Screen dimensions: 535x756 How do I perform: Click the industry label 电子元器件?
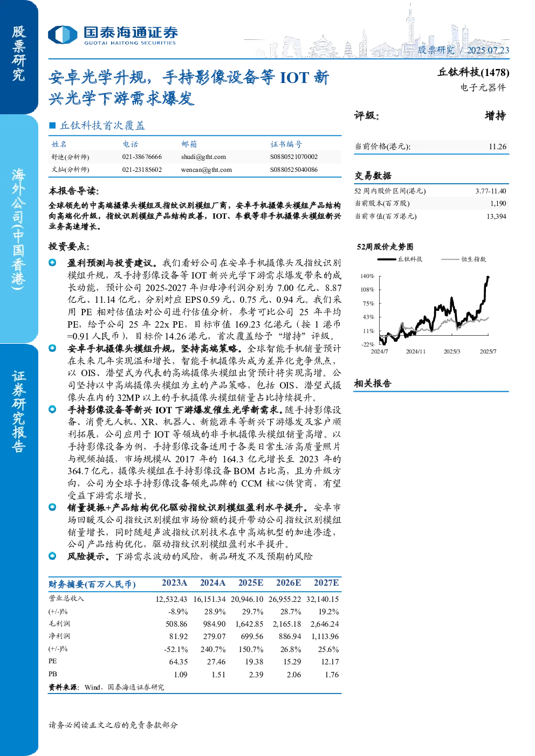point(483,87)
